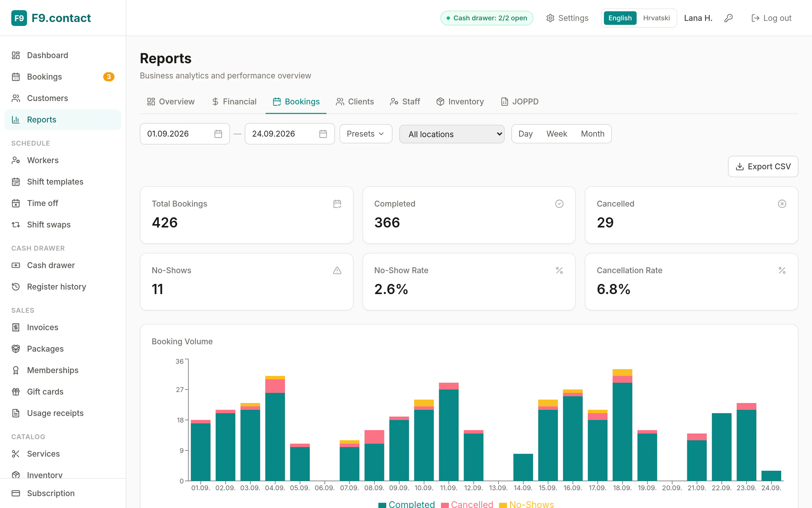
Task: Click the 11.09. bar in chart
Action: tap(449, 432)
